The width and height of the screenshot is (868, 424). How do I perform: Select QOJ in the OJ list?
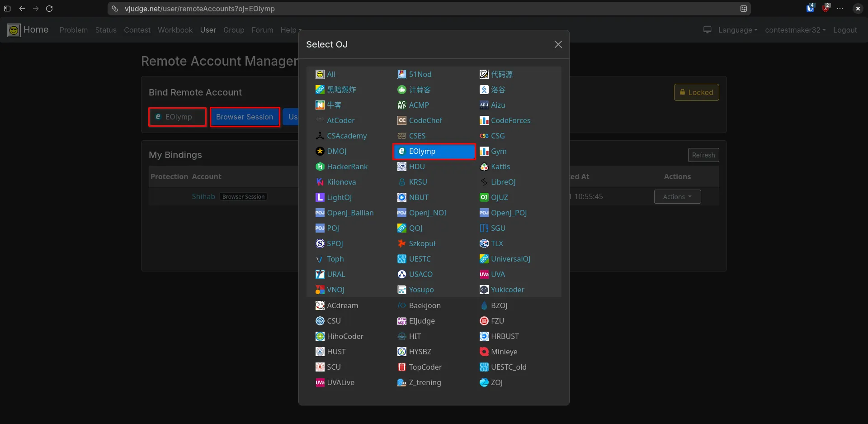click(x=415, y=228)
